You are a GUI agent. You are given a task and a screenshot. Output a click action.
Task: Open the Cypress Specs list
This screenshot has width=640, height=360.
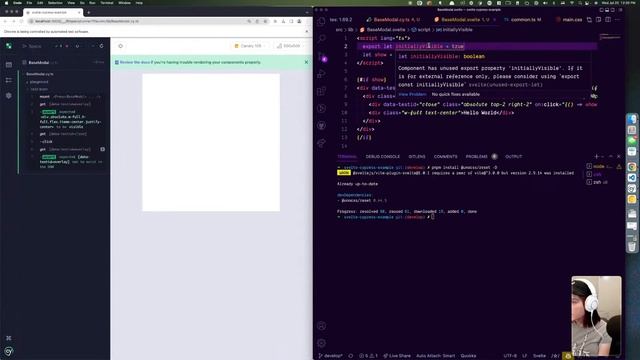(32, 46)
